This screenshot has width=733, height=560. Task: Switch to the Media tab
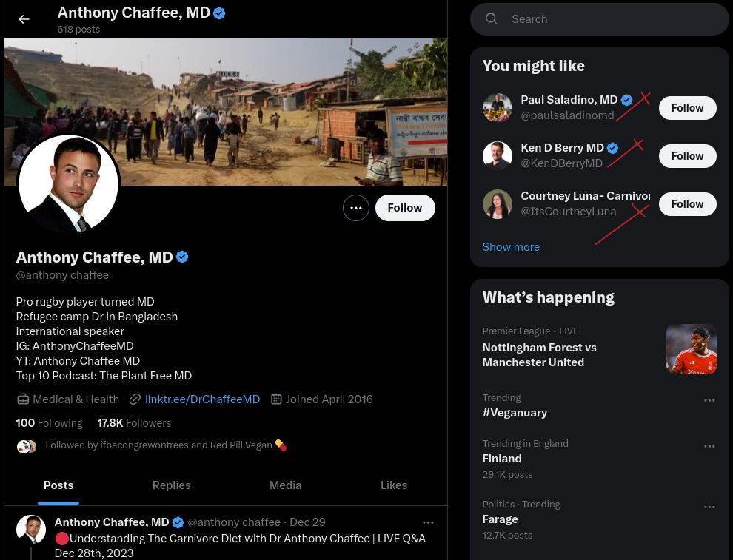click(x=285, y=485)
